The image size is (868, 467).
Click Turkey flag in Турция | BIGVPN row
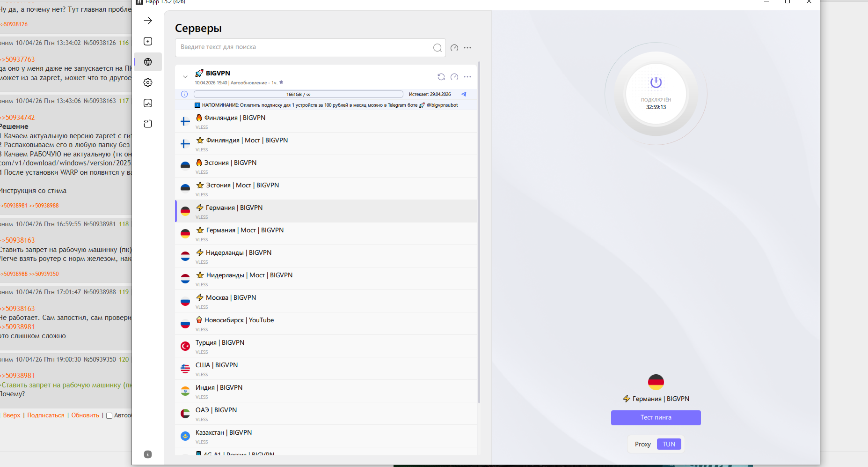[x=185, y=346]
